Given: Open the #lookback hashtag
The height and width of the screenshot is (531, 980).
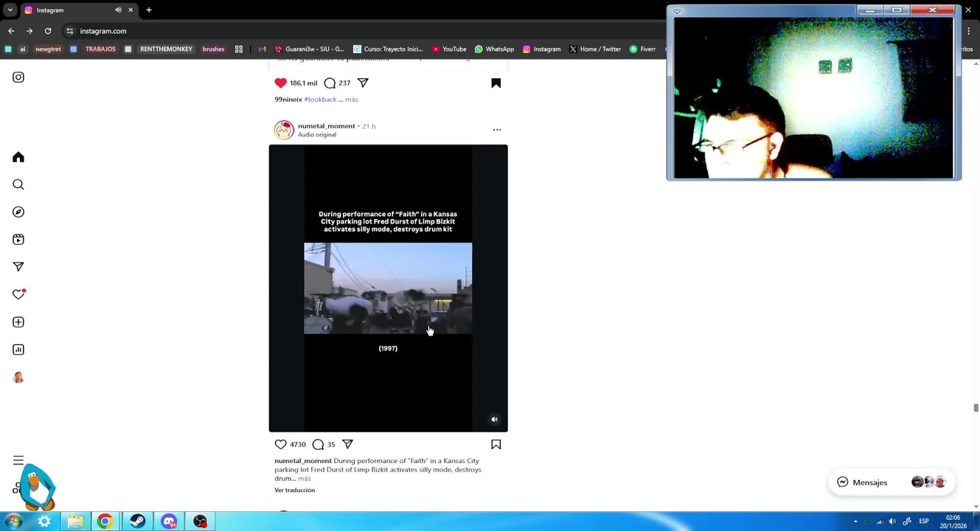Looking at the screenshot, I should pyautogui.click(x=320, y=100).
